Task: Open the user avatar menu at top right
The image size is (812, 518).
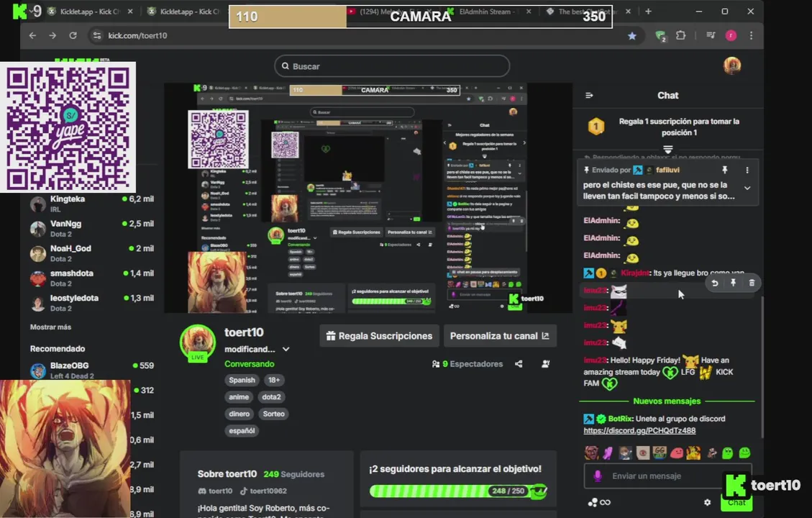Action: click(x=731, y=65)
